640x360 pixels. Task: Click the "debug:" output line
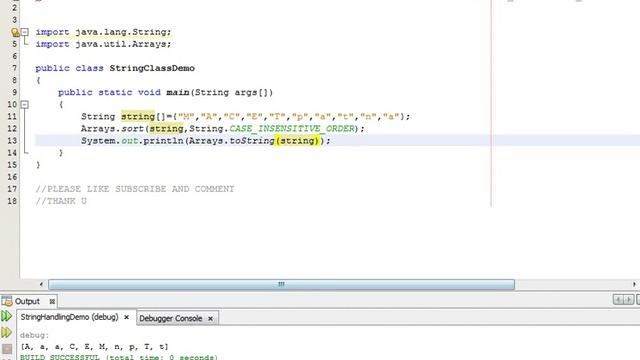coord(34,335)
